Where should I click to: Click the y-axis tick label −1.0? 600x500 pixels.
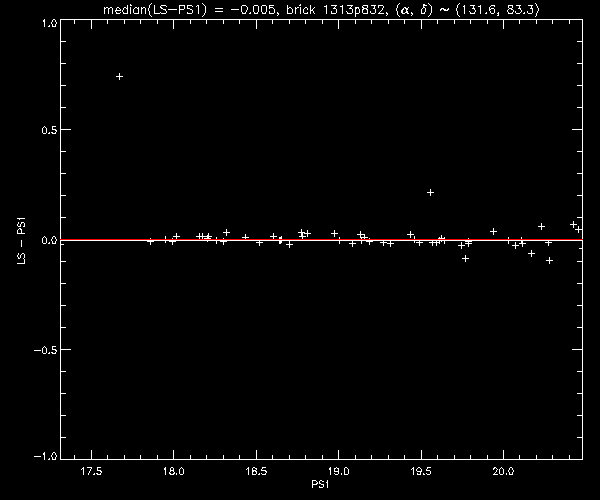coord(46,456)
